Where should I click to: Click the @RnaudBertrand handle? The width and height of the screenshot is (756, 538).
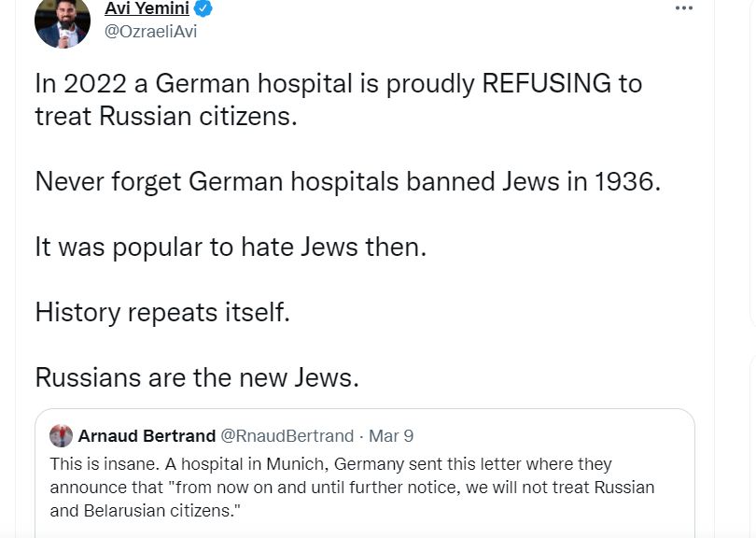click(287, 435)
